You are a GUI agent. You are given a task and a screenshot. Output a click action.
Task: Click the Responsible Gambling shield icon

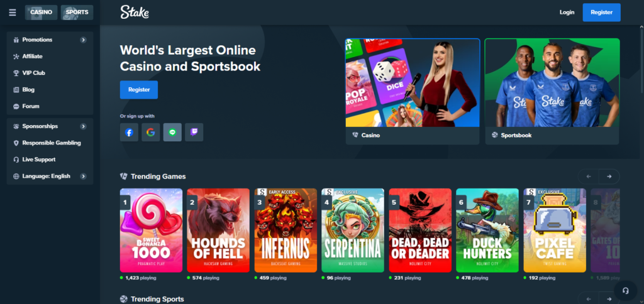(16, 143)
